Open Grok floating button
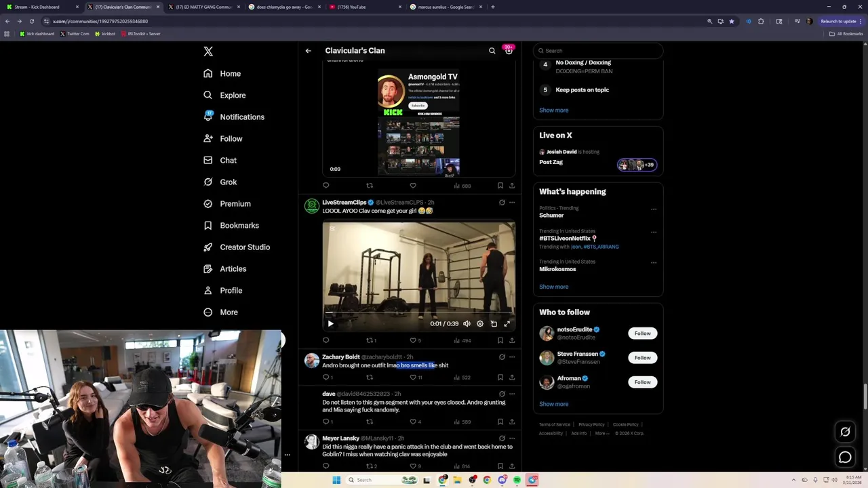The height and width of the screenshot is (488, 868). 845,432
